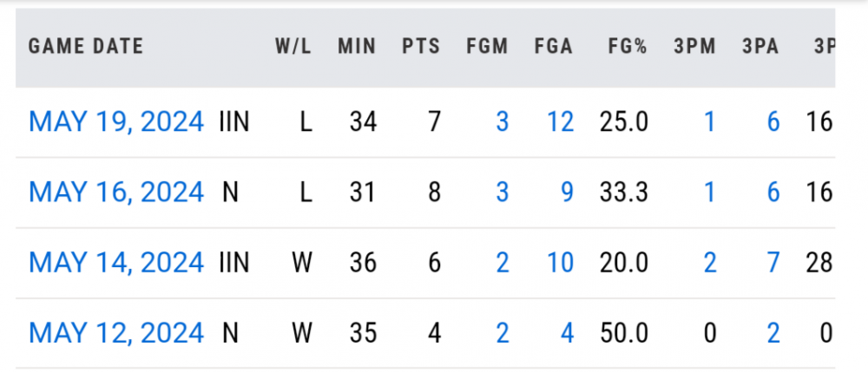The height and width of the screenshot is (372, 868).
Task: Sort by the FGA column header
Action: click(553, 47)
